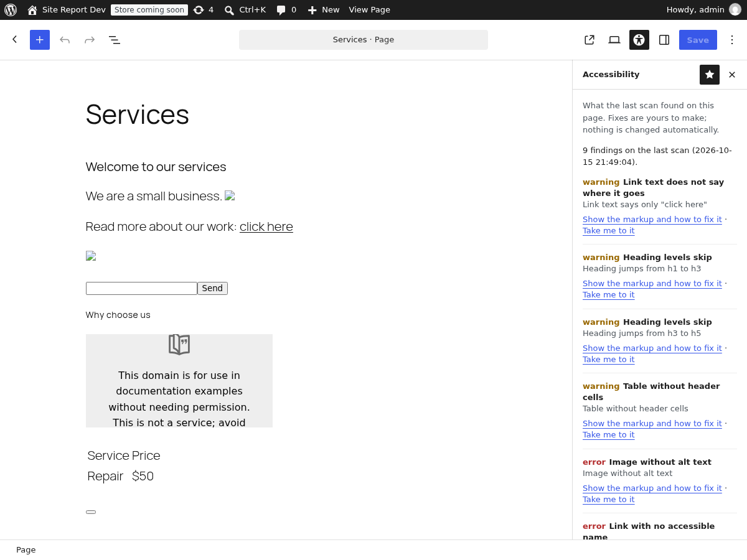Click the updates icon showing 4
747x560 pixels.
click(204, 10)
